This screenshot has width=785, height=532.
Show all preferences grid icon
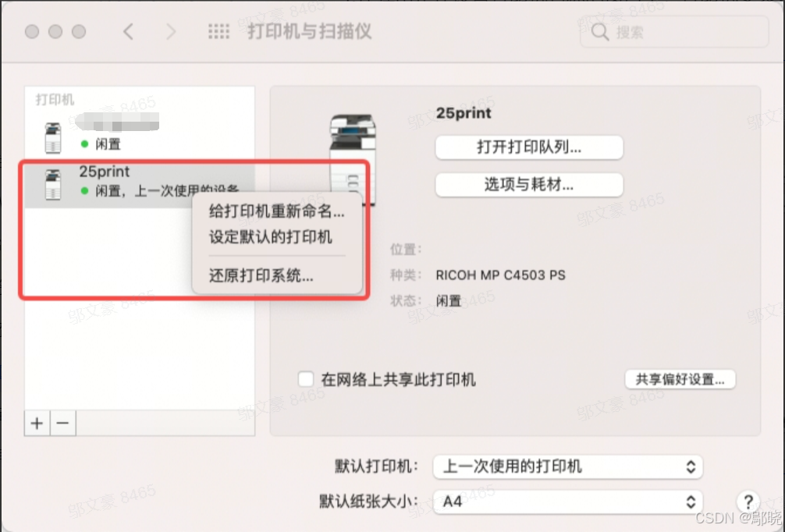[218, 32]
